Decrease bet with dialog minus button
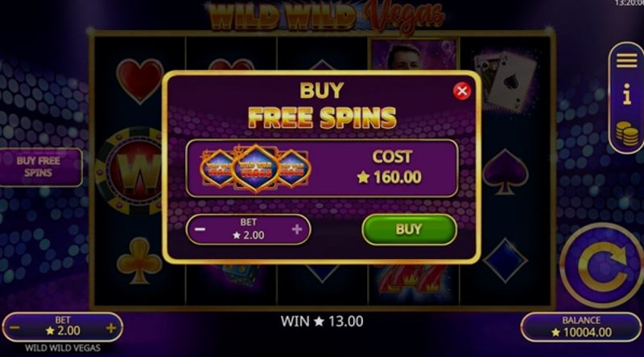This screenshot has height=357, width=644. tap(200, 229)
